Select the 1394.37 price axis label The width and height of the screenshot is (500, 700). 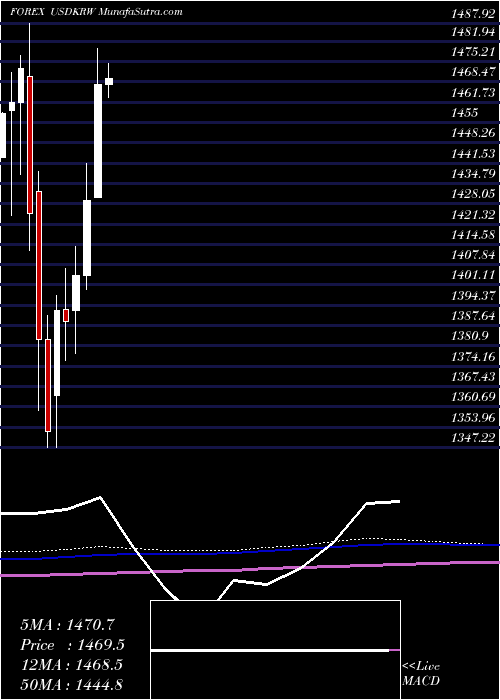[473, 296]
